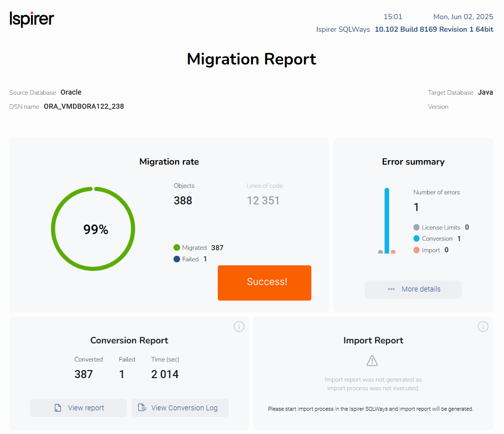Viewport: 504px width, 434px height.
Task: Expand More details in Error summary
Action: (413, 289)
